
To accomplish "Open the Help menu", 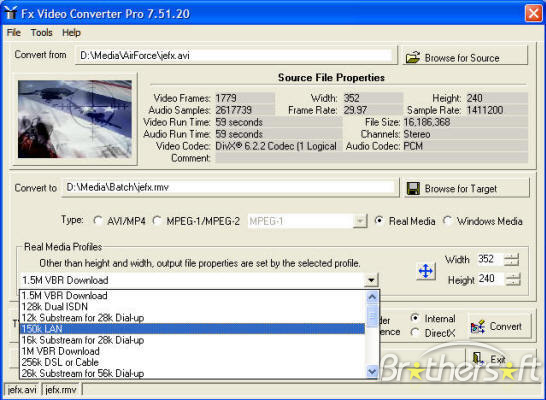I will tap(71, 33).
